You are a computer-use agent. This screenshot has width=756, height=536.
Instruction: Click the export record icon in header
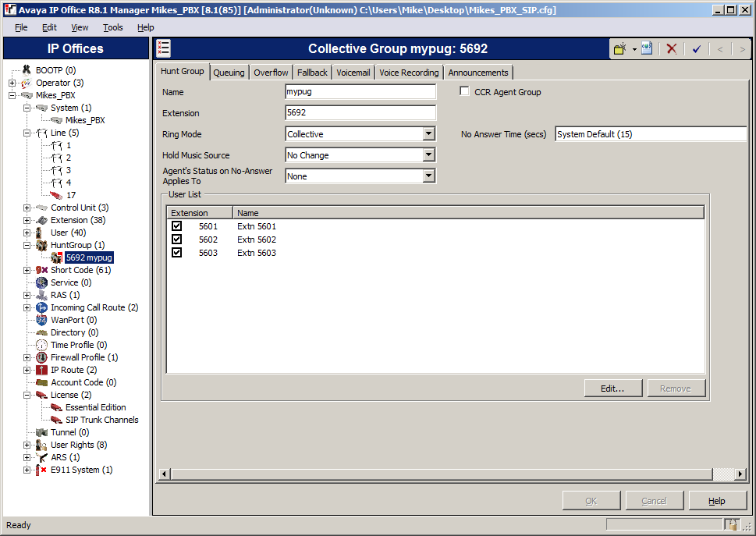tap(647, 48)
